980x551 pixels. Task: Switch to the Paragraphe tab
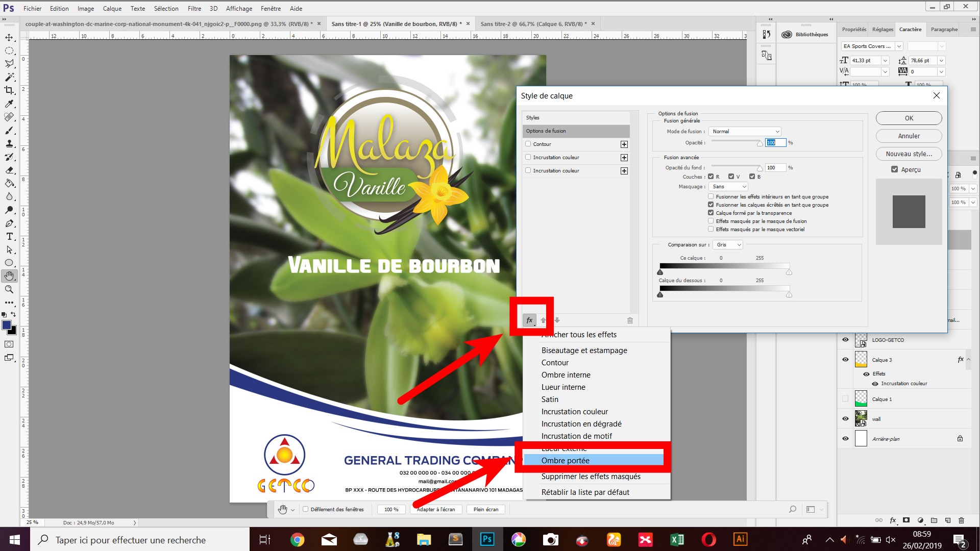click(944, 30)
